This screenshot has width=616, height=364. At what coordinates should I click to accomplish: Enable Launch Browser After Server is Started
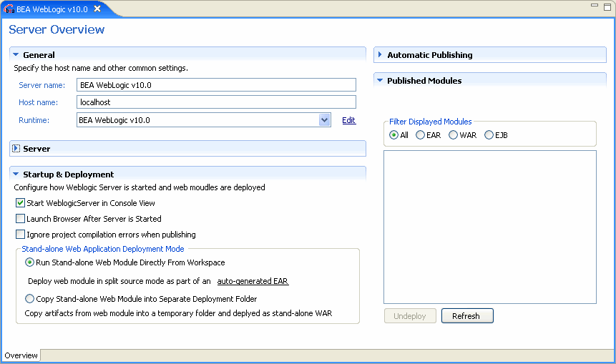click(x=20, y=219)
